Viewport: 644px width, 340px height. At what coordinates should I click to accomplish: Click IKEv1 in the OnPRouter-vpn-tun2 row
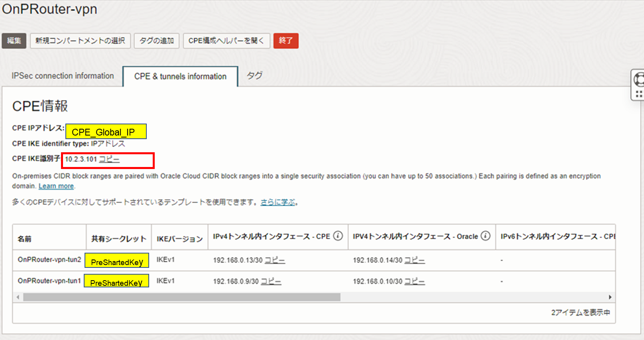(165, 259)
